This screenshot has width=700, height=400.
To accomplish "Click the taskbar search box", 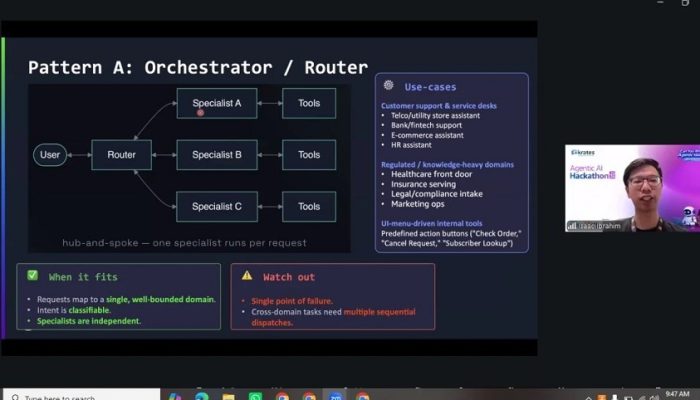I will pyautogui.click(x=80, y=395).
